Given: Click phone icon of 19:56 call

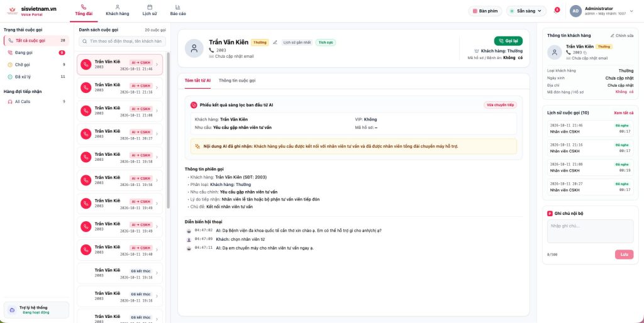Looking at the screenshot, I should tap(86, 180).
